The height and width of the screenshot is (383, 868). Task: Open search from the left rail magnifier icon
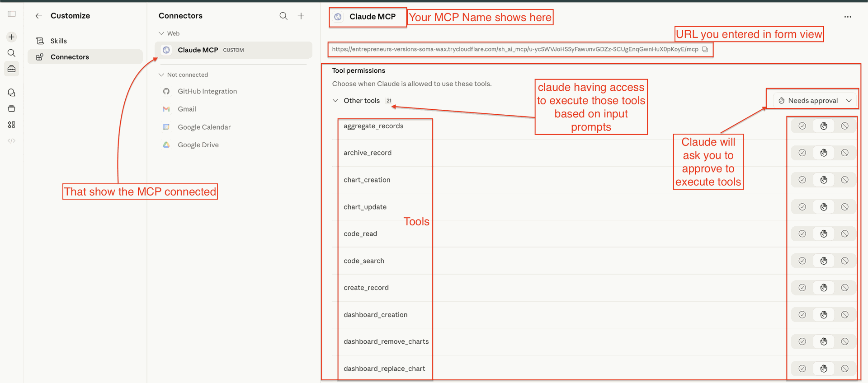(12, 53)
